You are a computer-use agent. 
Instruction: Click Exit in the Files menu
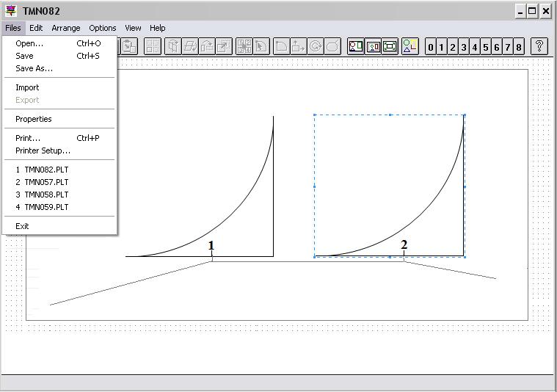click(x=22, y=226)
